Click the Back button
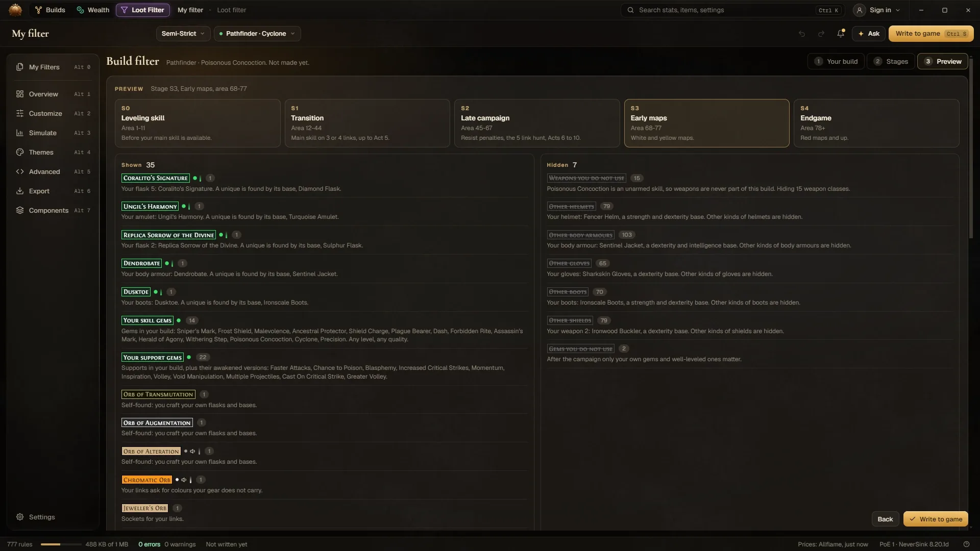 pyautogui.click(x=885, y=519)
